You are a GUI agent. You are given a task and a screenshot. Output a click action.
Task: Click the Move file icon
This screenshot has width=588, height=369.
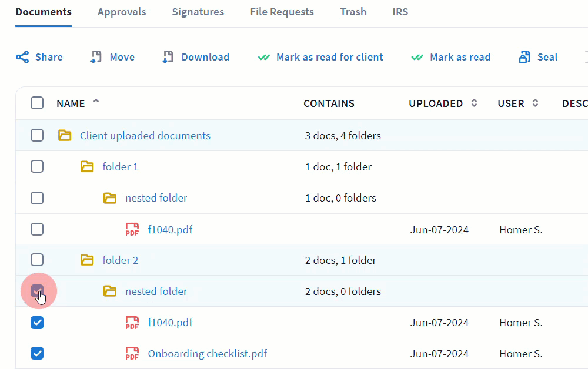point(96,57)
